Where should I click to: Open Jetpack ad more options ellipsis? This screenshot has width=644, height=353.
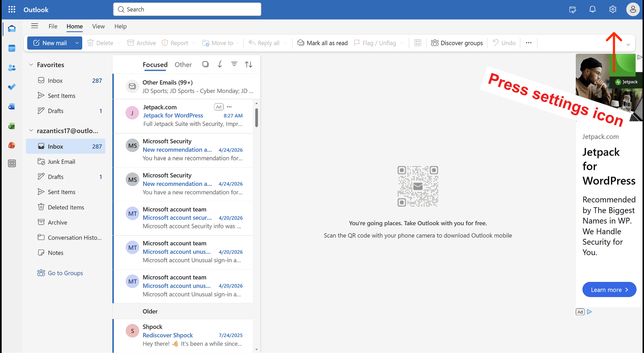(x=229, y=107)
